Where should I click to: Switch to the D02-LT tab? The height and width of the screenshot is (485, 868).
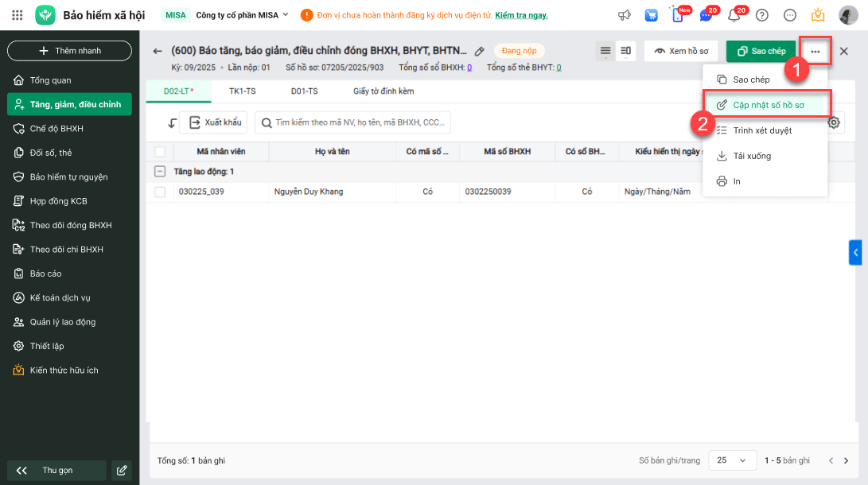point(178,91)
